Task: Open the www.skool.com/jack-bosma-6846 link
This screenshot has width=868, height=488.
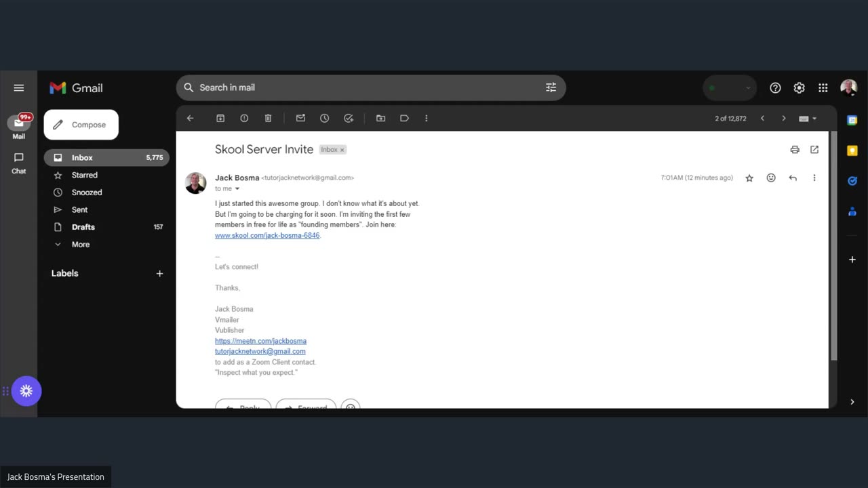Action: [267, 235]
